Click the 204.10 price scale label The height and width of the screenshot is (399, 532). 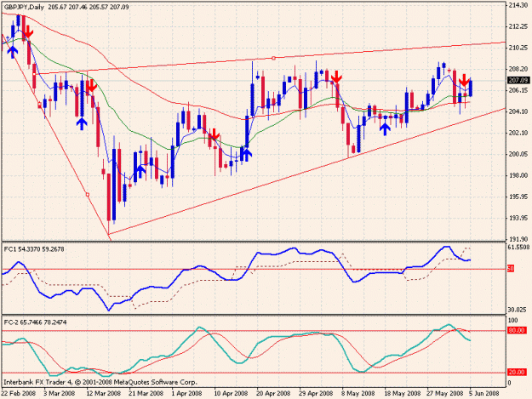click(x=518, y=111)
